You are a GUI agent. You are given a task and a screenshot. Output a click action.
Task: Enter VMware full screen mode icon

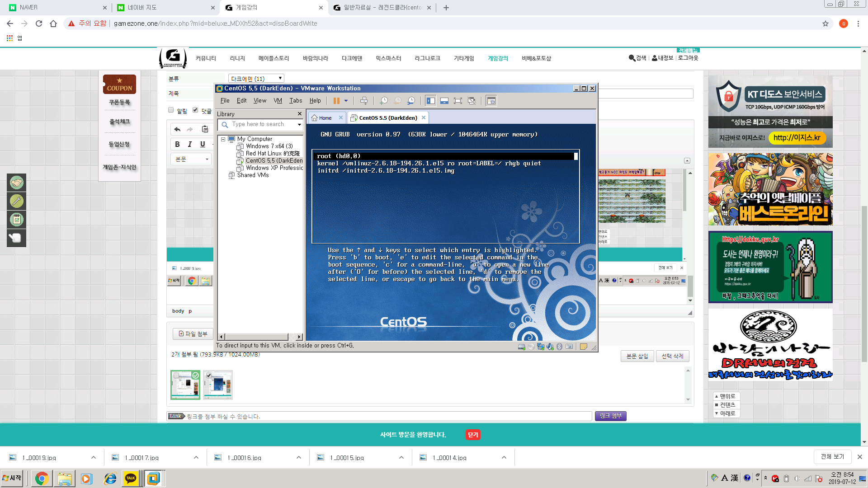coord(458,101)
